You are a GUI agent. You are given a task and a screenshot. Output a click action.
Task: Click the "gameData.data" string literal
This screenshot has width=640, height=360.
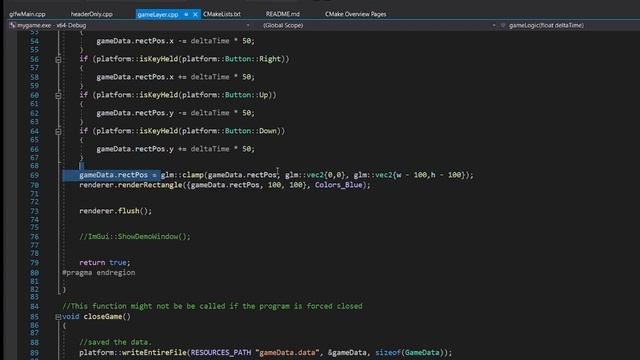click(287, 353)
